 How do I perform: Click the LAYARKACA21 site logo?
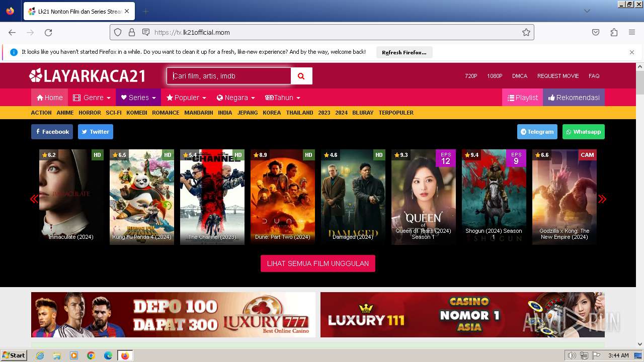pos(88,76)
